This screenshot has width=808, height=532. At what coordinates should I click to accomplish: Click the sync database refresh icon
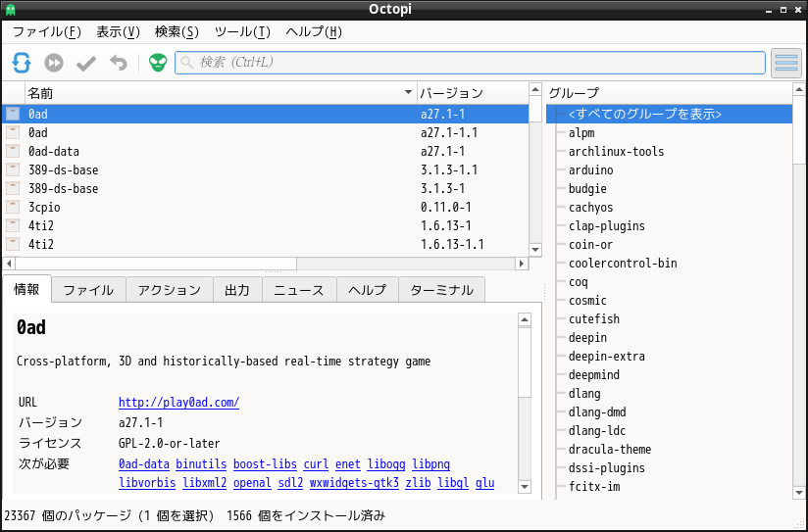pos(22,63)
